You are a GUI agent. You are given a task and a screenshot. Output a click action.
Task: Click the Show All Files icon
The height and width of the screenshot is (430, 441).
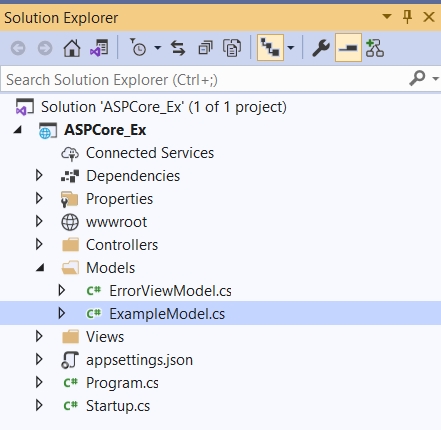[x=232, y=48]
